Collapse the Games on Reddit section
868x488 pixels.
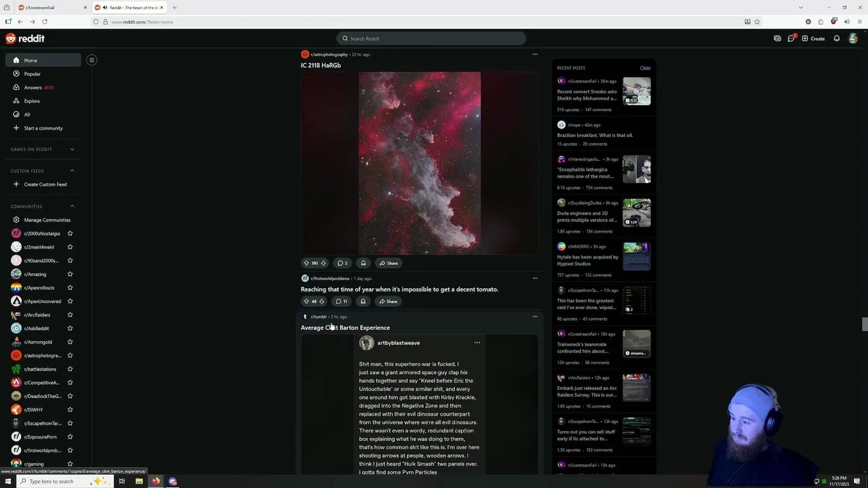[72, 149]
